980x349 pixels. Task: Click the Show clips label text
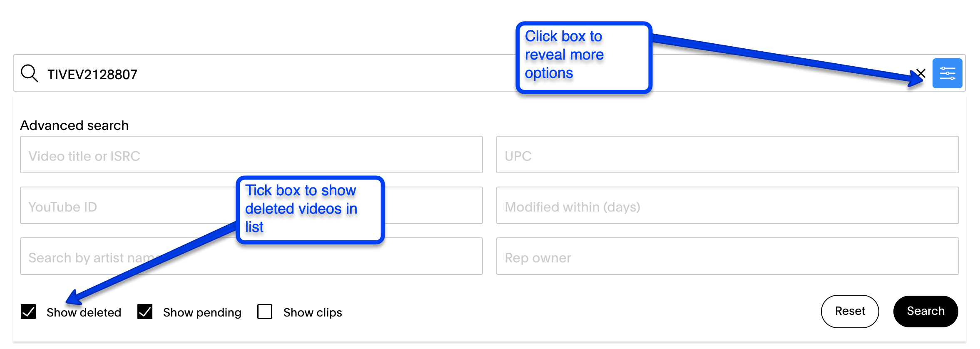pyautogui.click(x=313, y=312)
